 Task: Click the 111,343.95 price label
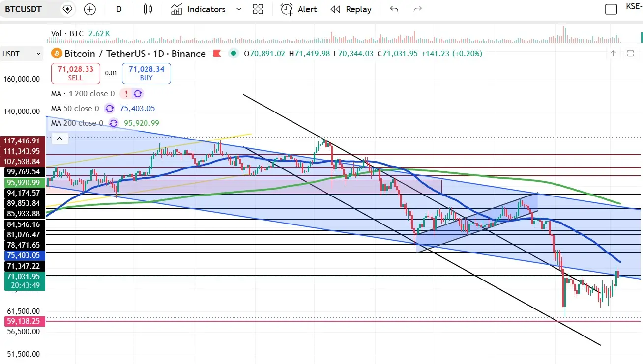pos(22,151)
